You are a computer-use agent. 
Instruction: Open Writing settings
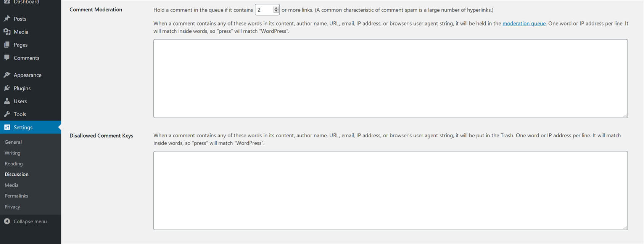[x=12, y=152]
